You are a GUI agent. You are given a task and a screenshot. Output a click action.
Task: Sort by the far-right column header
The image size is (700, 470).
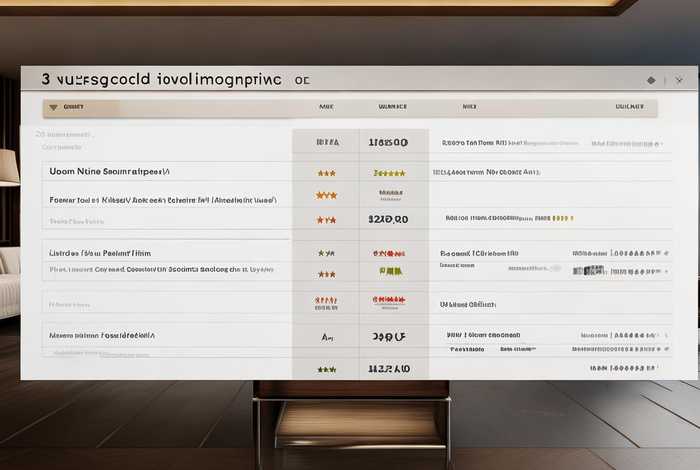[629, 106]
